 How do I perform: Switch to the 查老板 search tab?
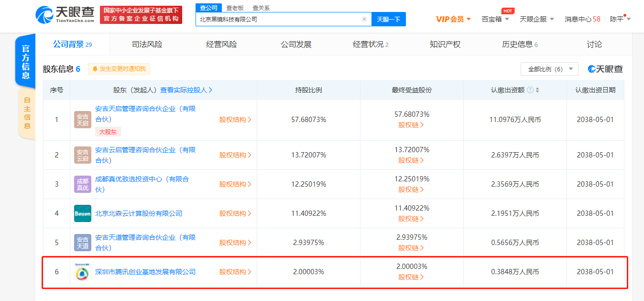click(x=235, y=8)
